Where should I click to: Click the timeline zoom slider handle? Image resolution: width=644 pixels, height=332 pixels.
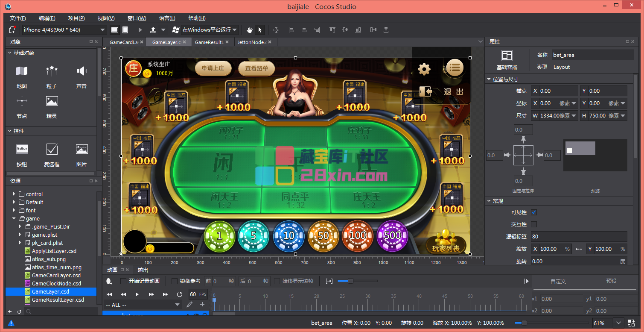point(350,281)
